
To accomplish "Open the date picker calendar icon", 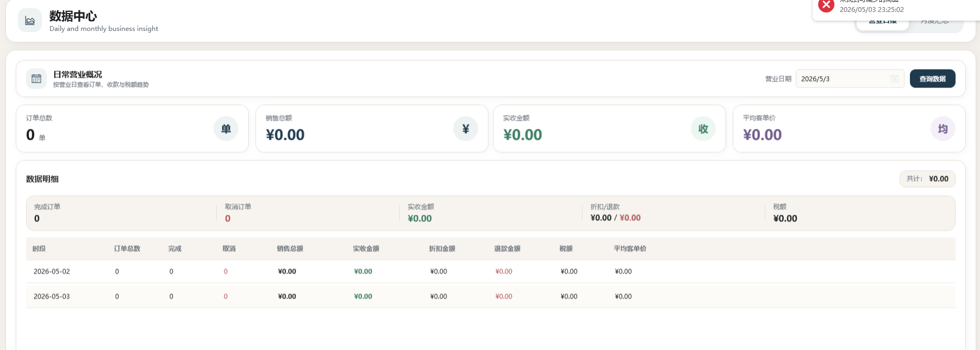I will (x=894, y=79).
